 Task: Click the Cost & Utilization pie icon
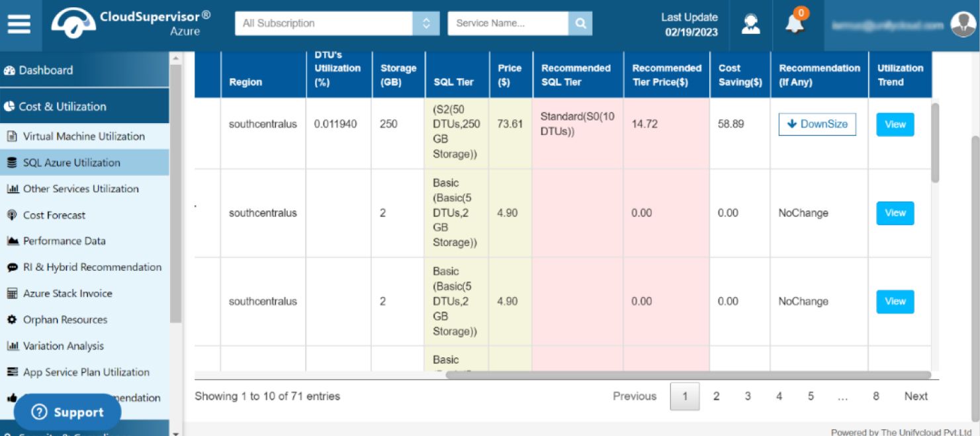(x=9, y=107)
